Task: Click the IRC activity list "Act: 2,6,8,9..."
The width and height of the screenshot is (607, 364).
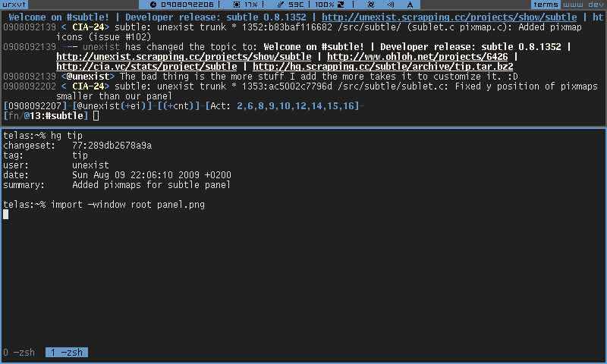Action: click(x=282, y=106)
